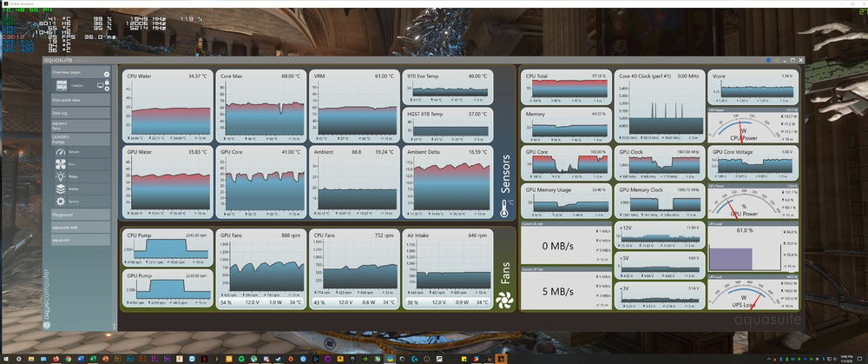Viewport: 868px width, 364px height.
Task: Select the GPU Clock chart
Action: coord(660,163)
